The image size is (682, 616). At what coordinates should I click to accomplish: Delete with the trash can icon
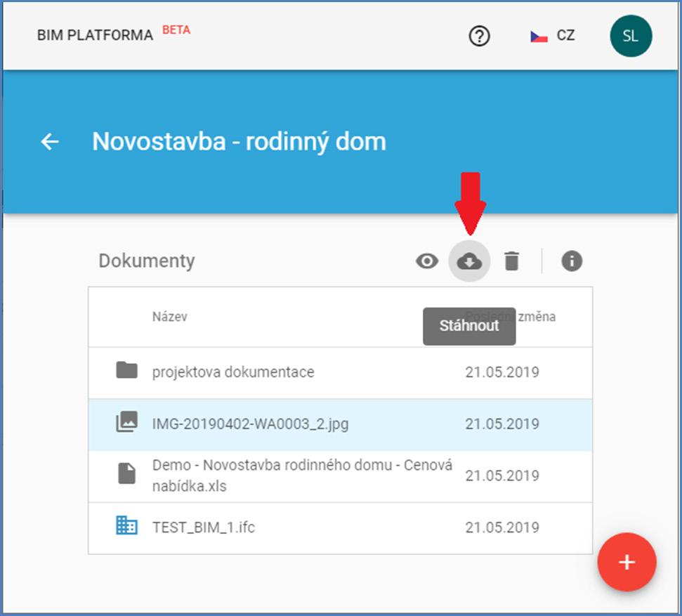(511, 261)
